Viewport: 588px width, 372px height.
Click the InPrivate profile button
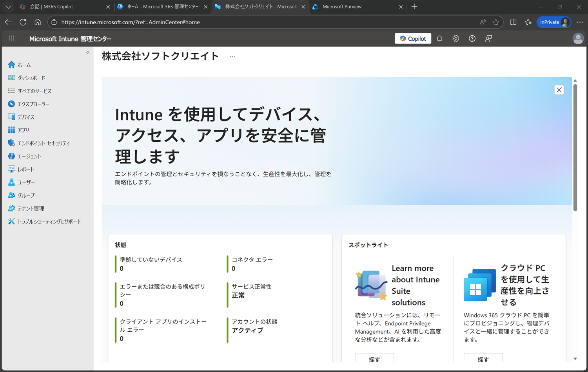point(554,22)
